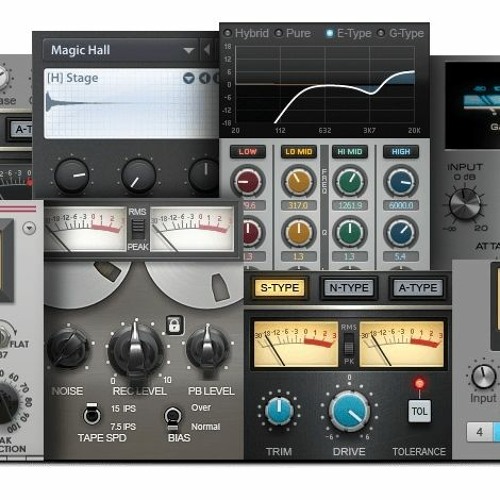This screenshot has height=500, width=500.
Task: Click the yellow LO MID frequency knob
Action: [299, 182]
